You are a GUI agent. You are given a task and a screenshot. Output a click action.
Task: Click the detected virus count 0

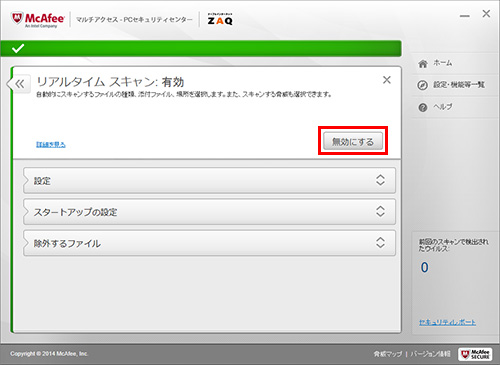coord(424,267)
